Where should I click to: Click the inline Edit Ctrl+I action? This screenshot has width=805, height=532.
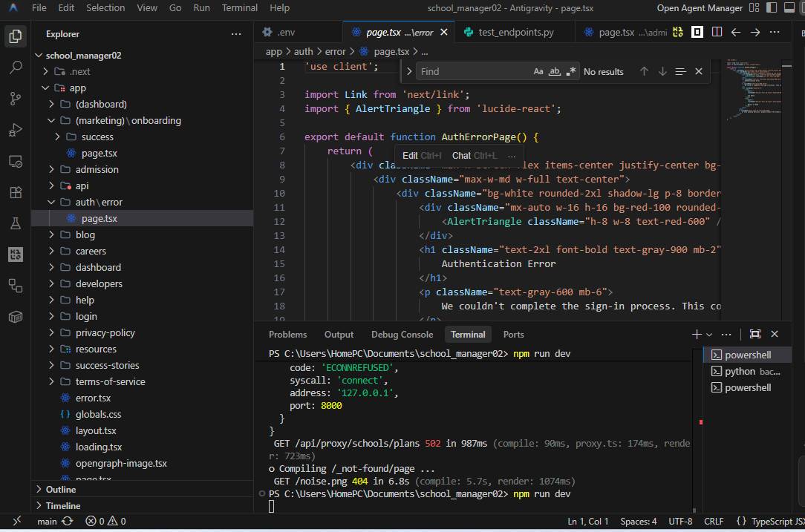click(x=422, y=155)
